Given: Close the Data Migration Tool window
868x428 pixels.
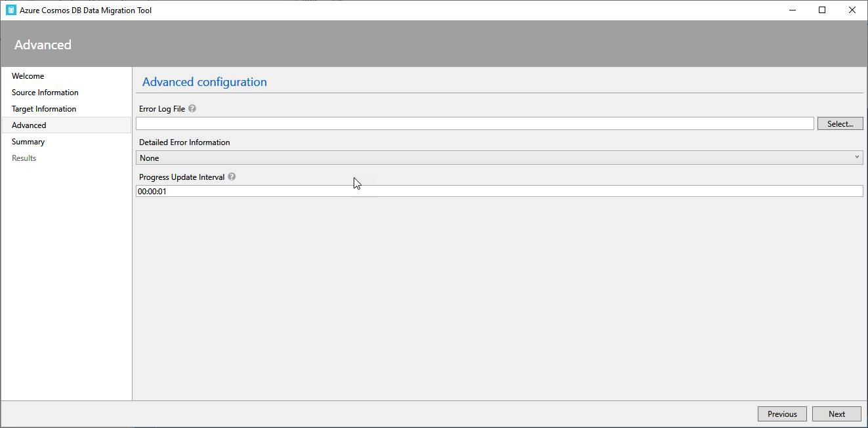Looking at the screenshot, I should coord(852,10).
